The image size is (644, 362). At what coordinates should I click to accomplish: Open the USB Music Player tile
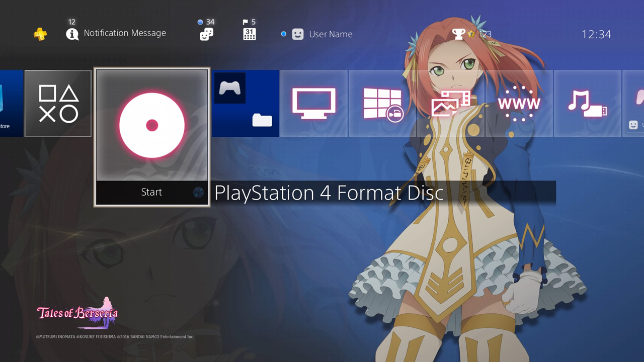click(x=588, y=104)
